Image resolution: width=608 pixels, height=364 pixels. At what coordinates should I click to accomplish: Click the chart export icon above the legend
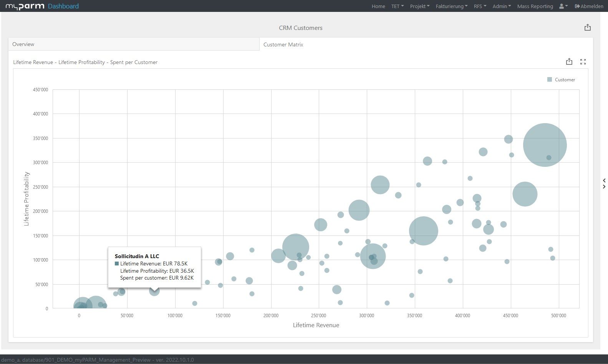569,62
